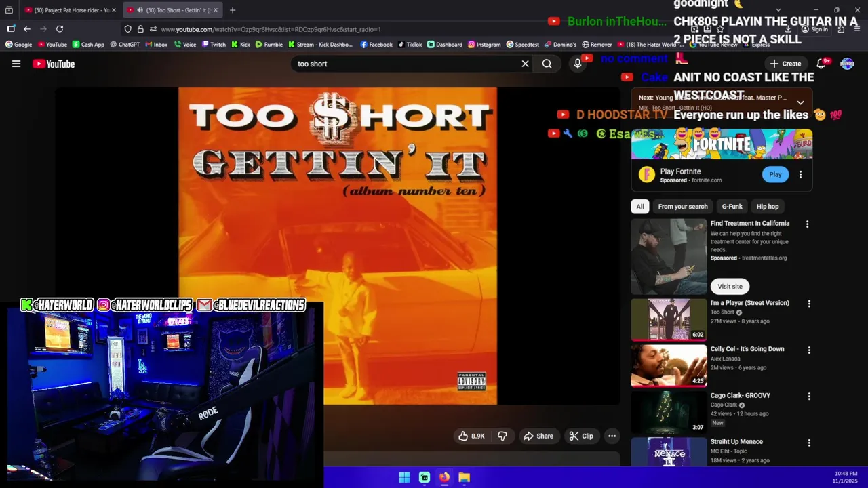Viewport: 868px width, 488px height.
Task: Play the Fortnite sponsored ad button
Action: (x=775, y=174)
